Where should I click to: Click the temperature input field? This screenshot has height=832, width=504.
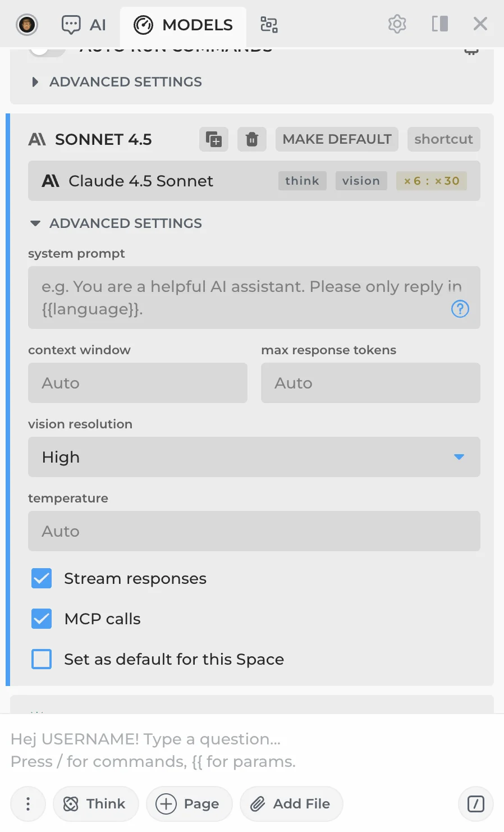click(x=254, y=531)
